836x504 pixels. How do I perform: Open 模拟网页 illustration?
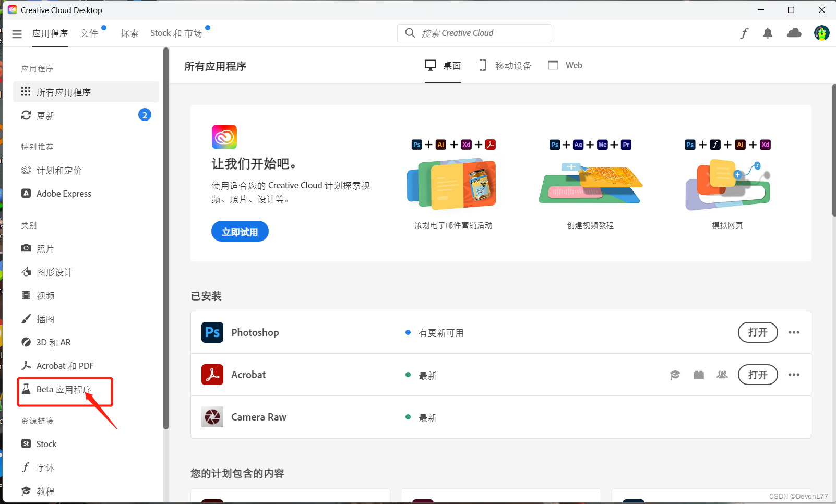727,185
